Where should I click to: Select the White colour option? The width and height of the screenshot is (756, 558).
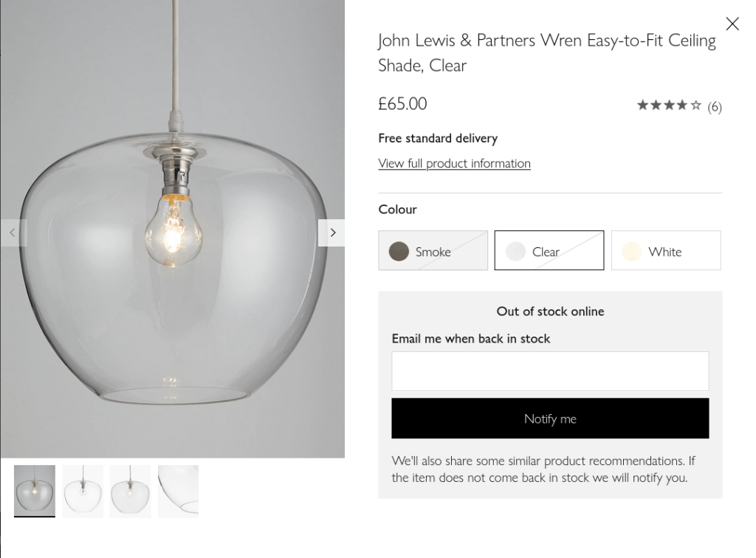[665, 250]
